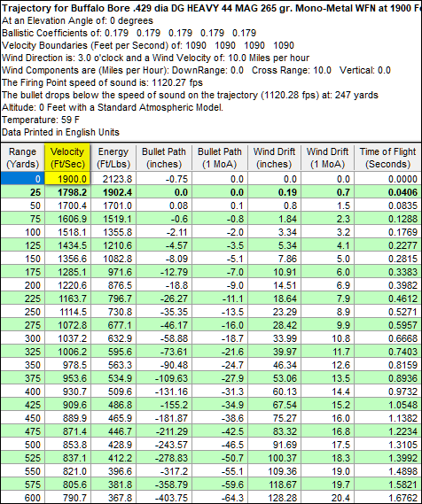Click velocity value 1518.1

pos(67,232)
